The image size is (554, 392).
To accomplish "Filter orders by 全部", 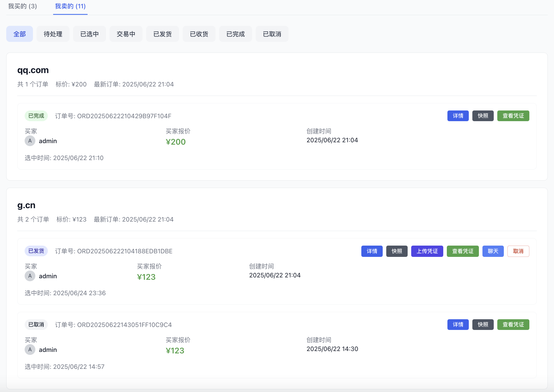I will 20,34.
